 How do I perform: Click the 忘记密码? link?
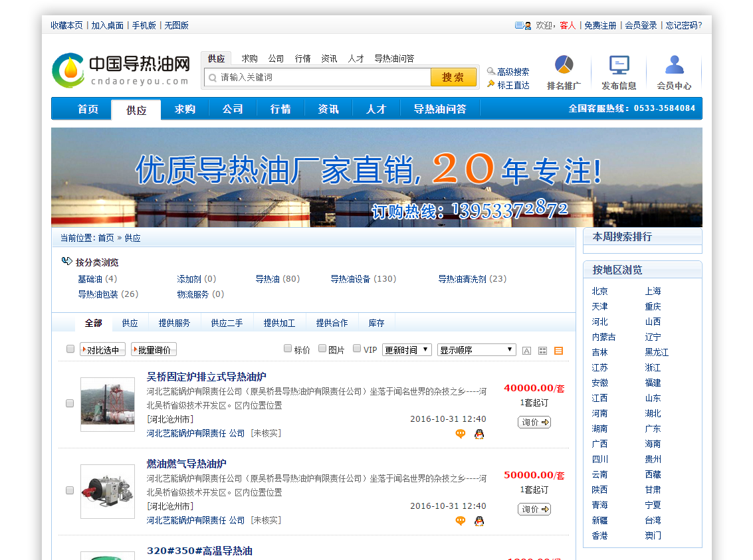[683, 25]
